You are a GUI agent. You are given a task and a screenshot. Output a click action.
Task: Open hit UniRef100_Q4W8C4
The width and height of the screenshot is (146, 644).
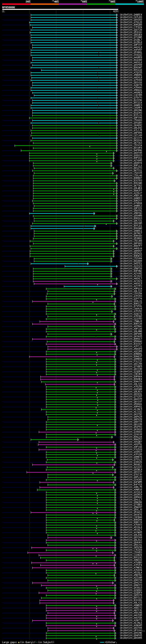point(131,15)
